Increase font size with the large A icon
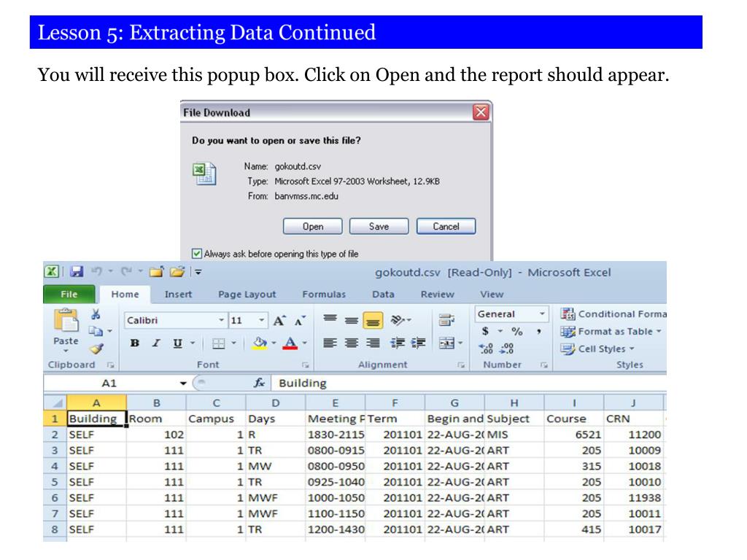This screenshot has width=747, height=560. [x=279, y=321]
